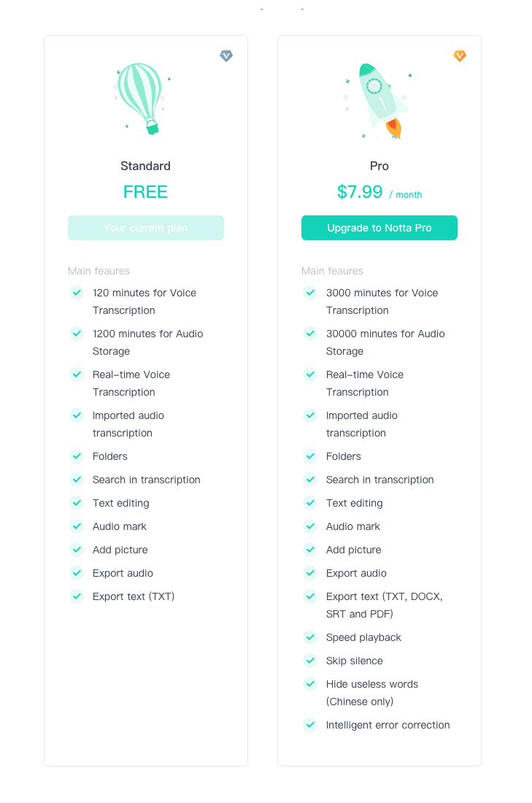Click the Your current plan button
Screen dimensions: 532x803
(x=145, y=228)
